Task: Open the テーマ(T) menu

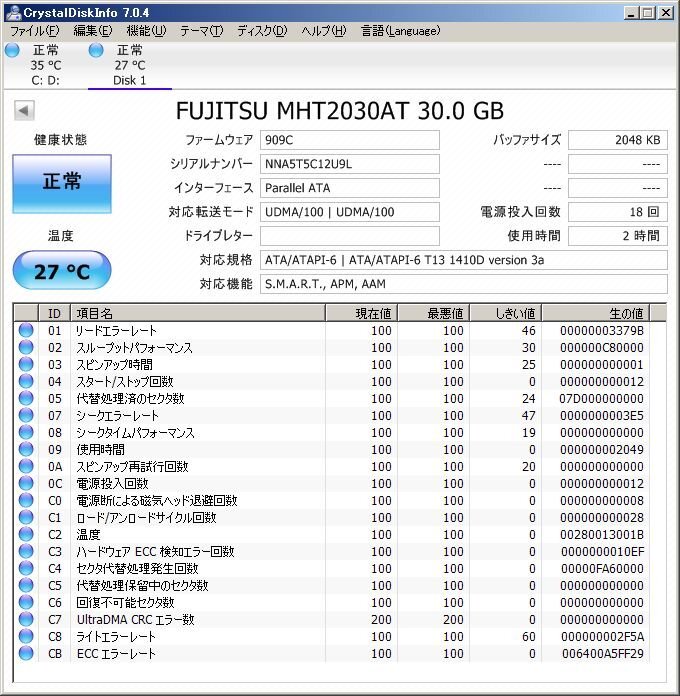Action: coord(201,30)
